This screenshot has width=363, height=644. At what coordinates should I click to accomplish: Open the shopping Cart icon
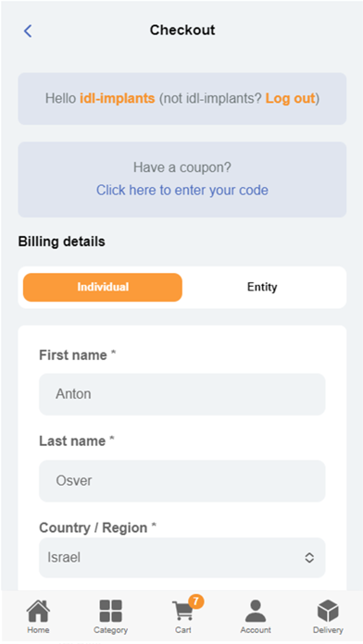coord(182,612)
